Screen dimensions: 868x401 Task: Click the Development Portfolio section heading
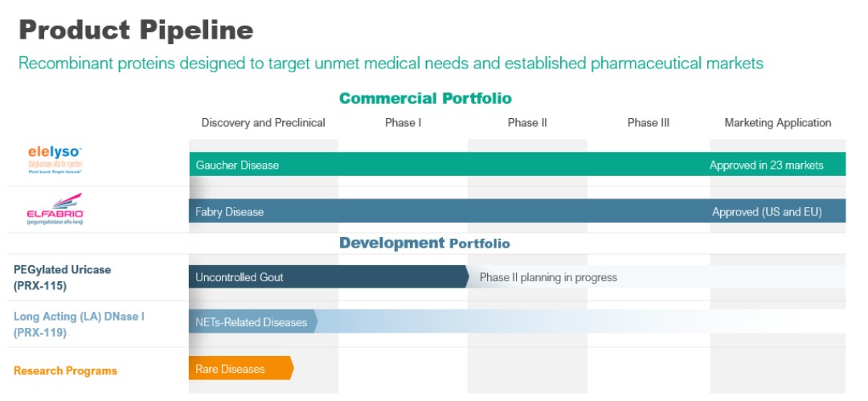pos(424,243)
